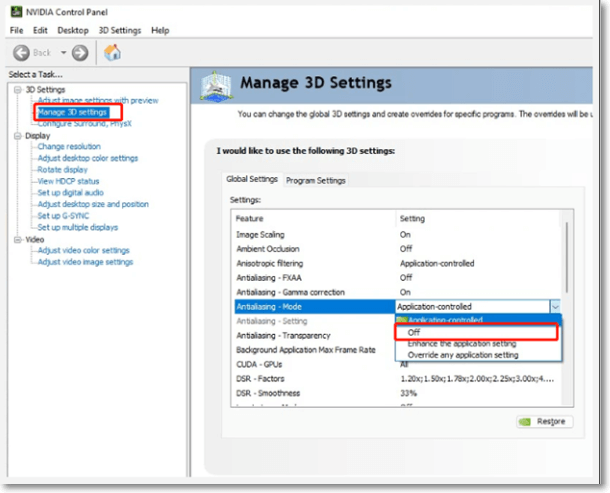The image size is (610, 493).
Task: Select Manage 3D settings task
Action: point(72,112)
